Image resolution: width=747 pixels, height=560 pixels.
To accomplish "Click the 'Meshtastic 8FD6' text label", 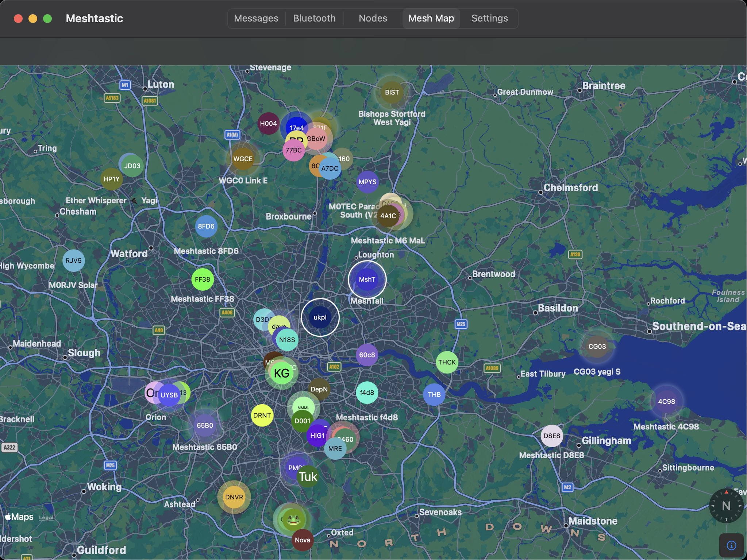I will point(206,251).
